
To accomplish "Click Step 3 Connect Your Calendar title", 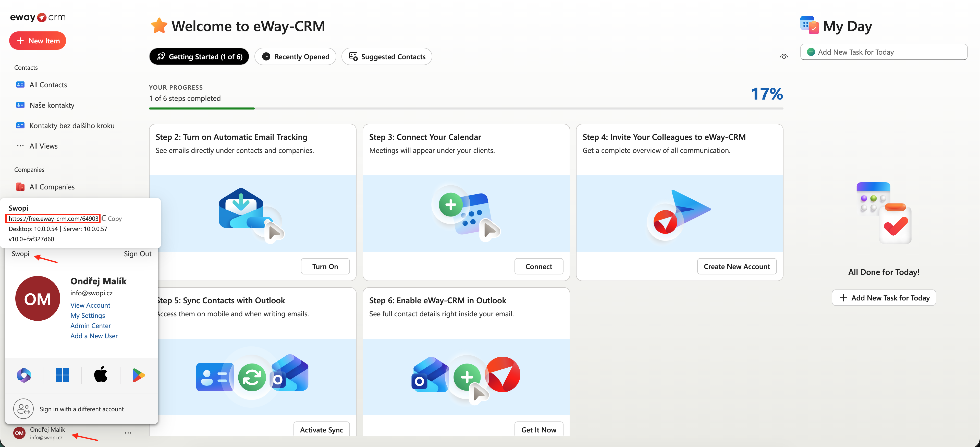I will [425, 137].
